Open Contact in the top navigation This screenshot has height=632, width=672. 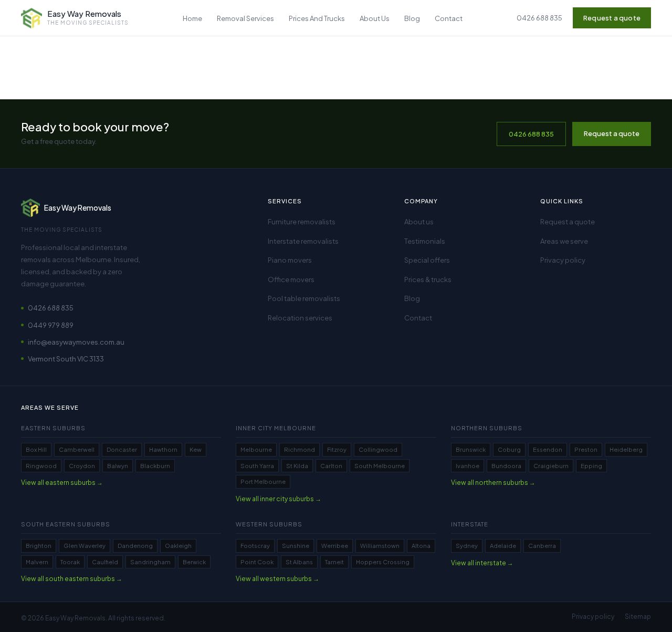point(448,18)
